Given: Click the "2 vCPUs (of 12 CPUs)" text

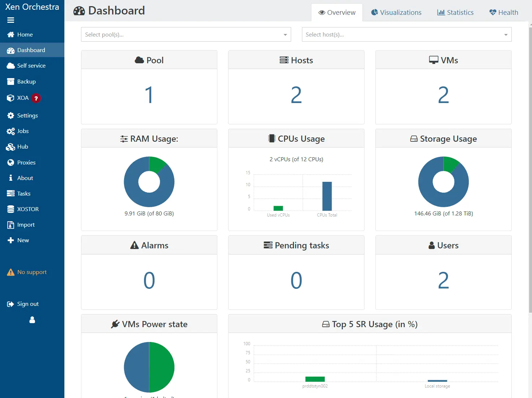Looking at the screenshot, I should (x=296, y=159).
